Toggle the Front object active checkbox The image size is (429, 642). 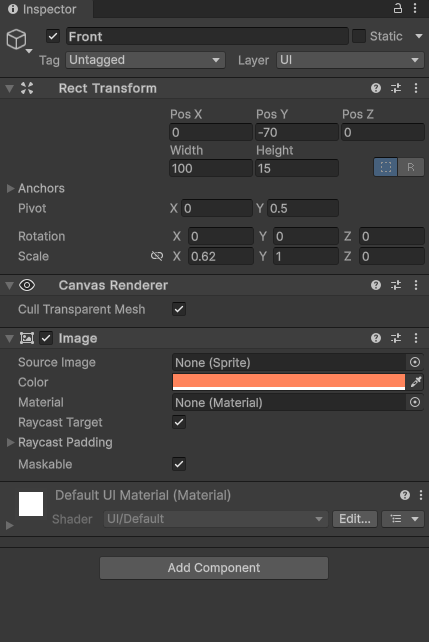click(x=53, y=36)
